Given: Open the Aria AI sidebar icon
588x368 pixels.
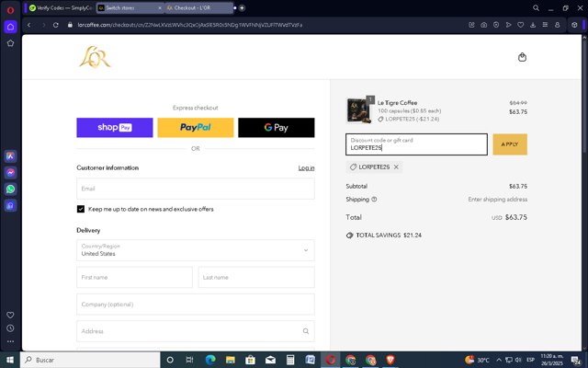Looking at the screenshot, I should click(x=10, y=156).
